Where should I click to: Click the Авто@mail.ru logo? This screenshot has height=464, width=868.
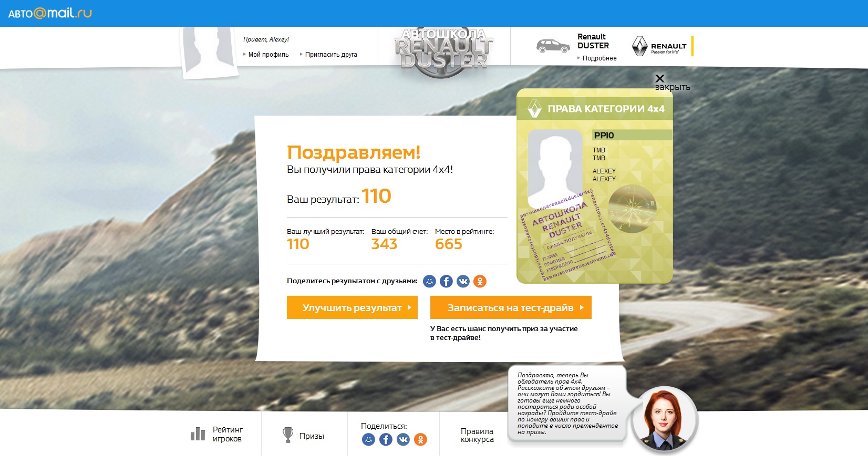[50, 13]
